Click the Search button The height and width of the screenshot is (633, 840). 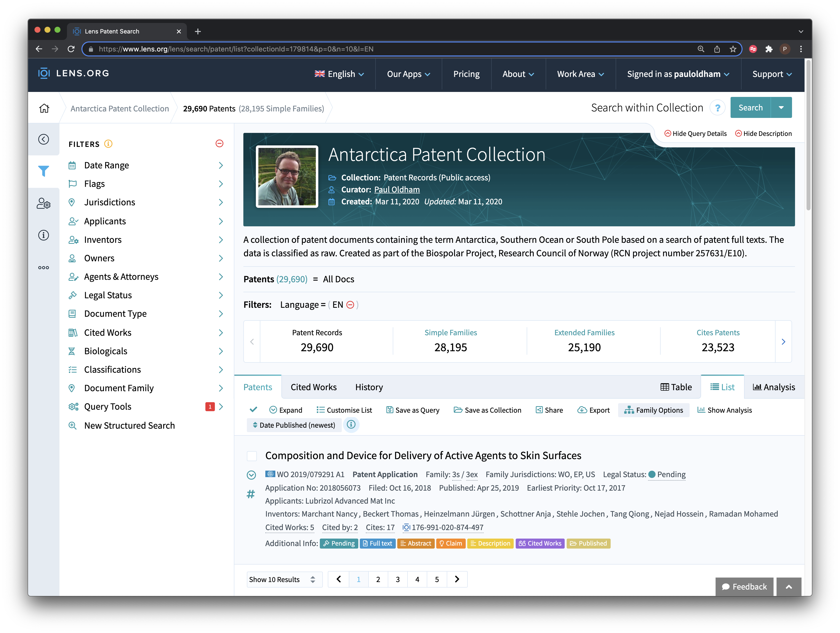pyautogui.click(x=750, y=107)
